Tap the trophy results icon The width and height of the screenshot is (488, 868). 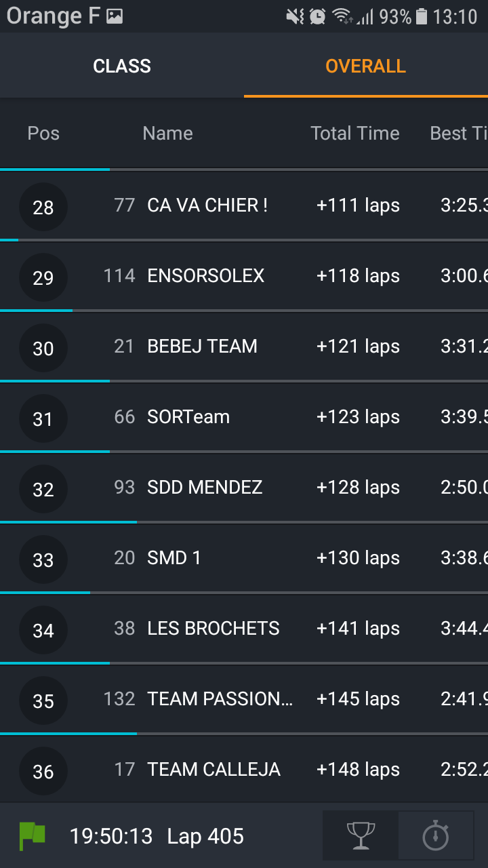pos(361,835)
